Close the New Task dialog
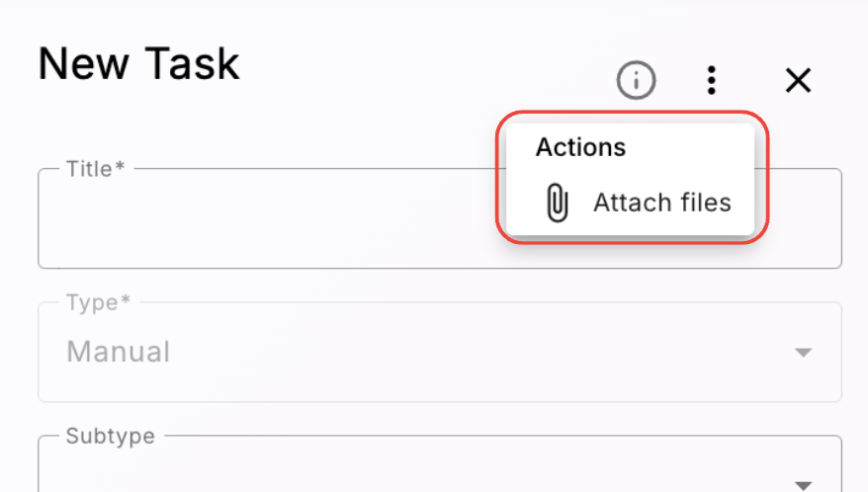Screen dimensions: 868x492 [798, 80]
